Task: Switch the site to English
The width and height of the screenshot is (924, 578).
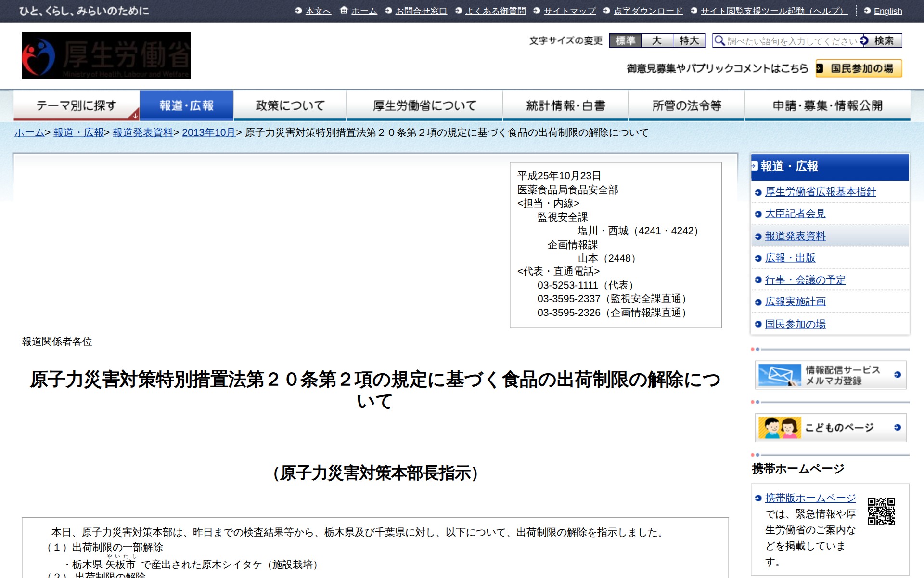Action: (x=887, y=11)
